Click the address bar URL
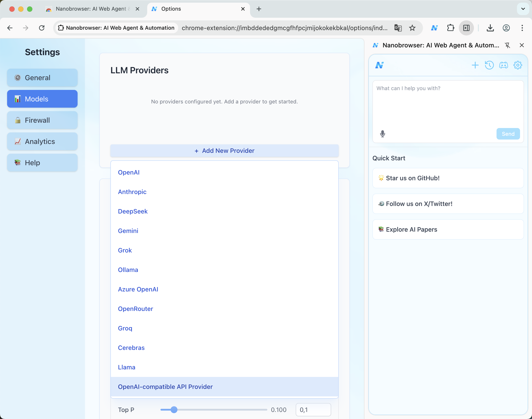 pyautogui.click(x=284, y=28)
